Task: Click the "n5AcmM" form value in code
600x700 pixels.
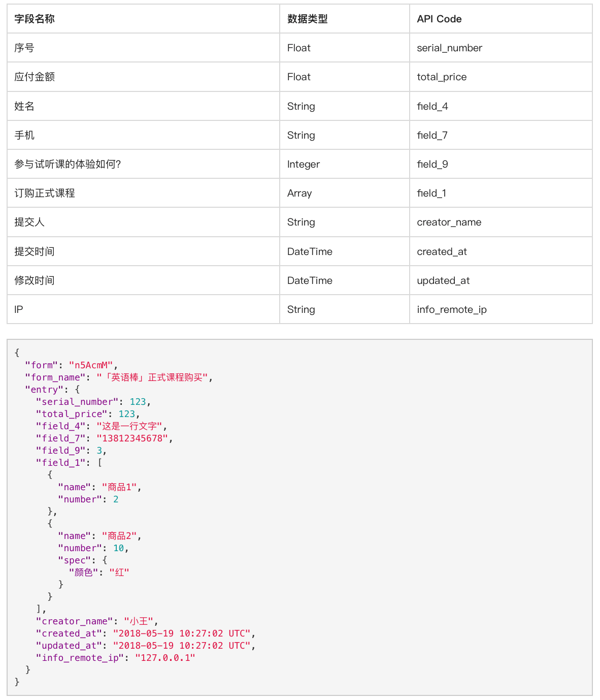Action: pyautogui.click(x=91, y=365)
